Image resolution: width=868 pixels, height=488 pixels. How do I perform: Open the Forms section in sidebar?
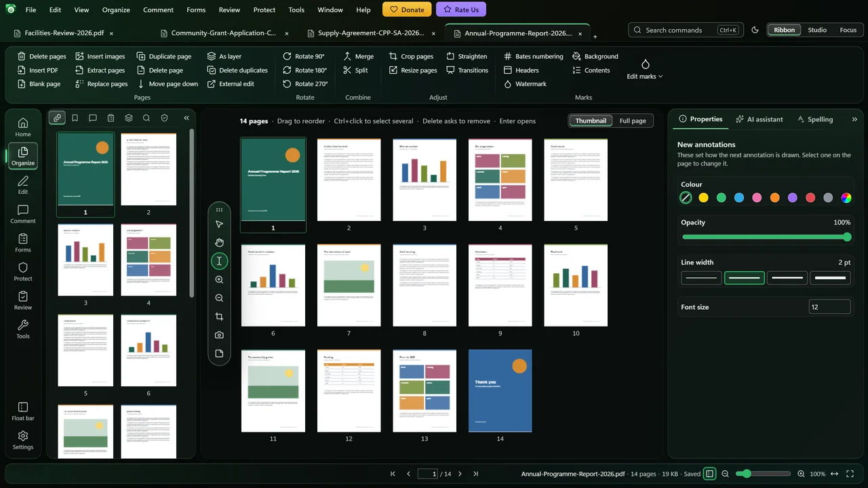point(23,243)
